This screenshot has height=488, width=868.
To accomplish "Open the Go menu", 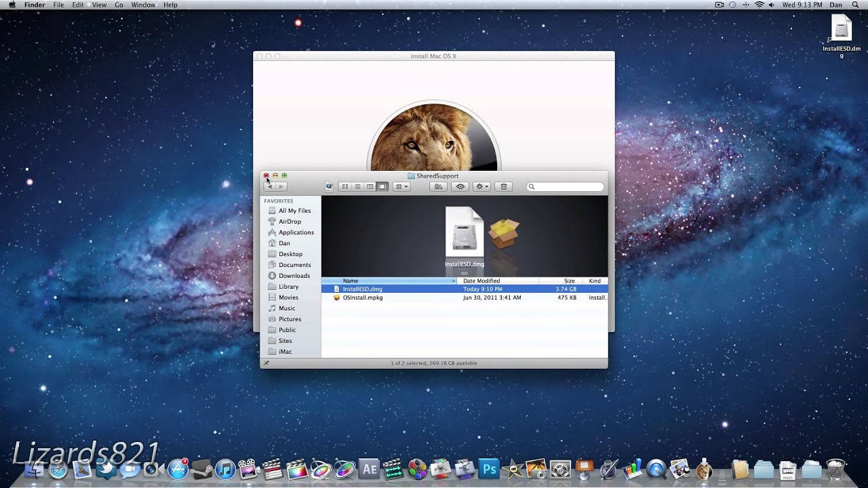I will (x=119, y=5).
